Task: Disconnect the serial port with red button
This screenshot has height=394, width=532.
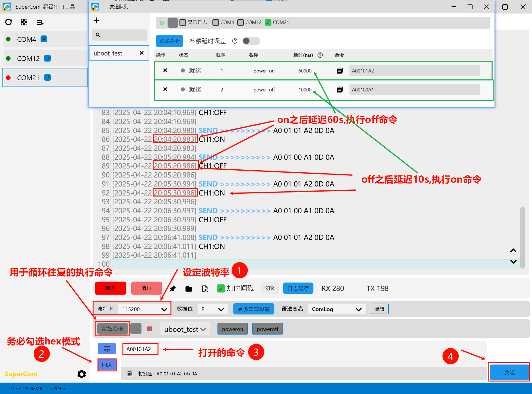Action: tap(111, 288)
